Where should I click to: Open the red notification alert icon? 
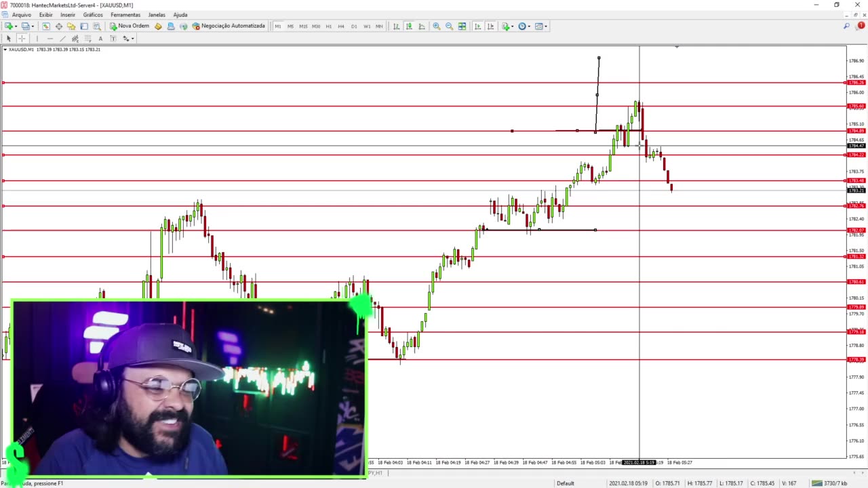861,26
